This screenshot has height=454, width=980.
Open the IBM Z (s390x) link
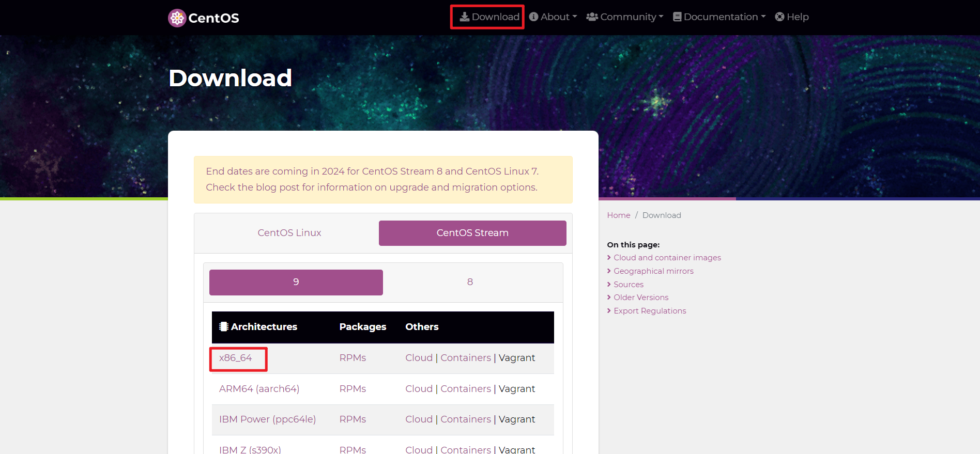(x=250, y=449)
